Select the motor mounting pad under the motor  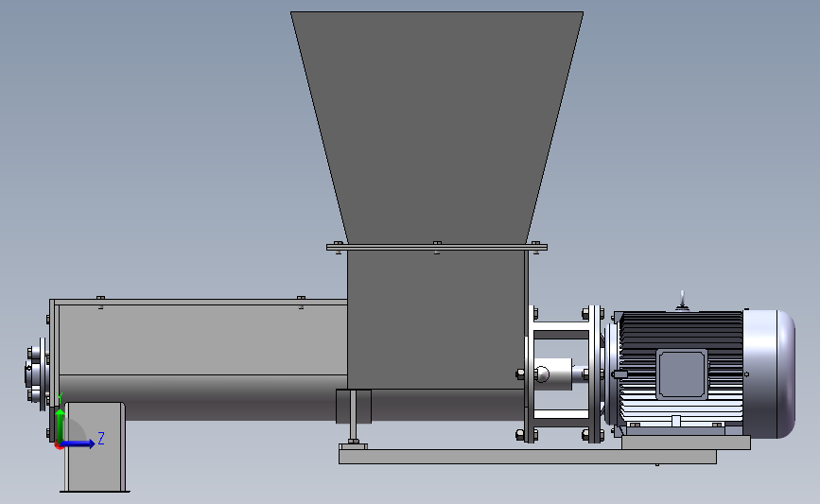pyautogui.click(x=686, y=443)
